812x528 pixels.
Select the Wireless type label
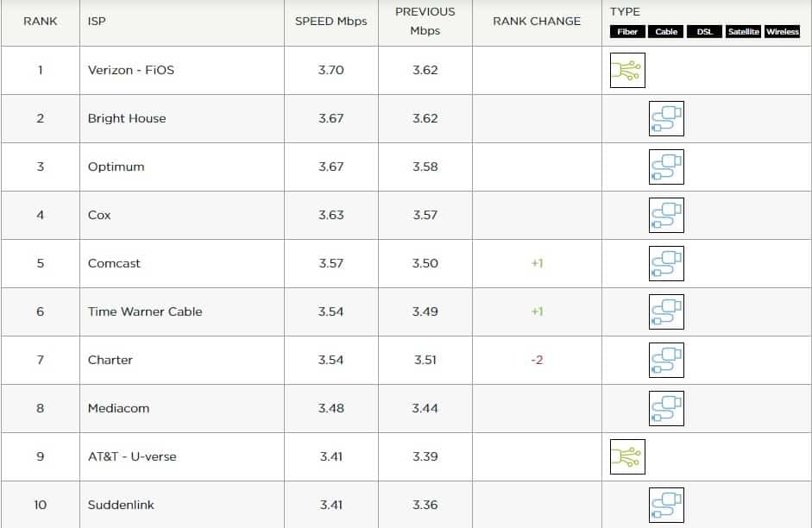(x=782, y=32)
